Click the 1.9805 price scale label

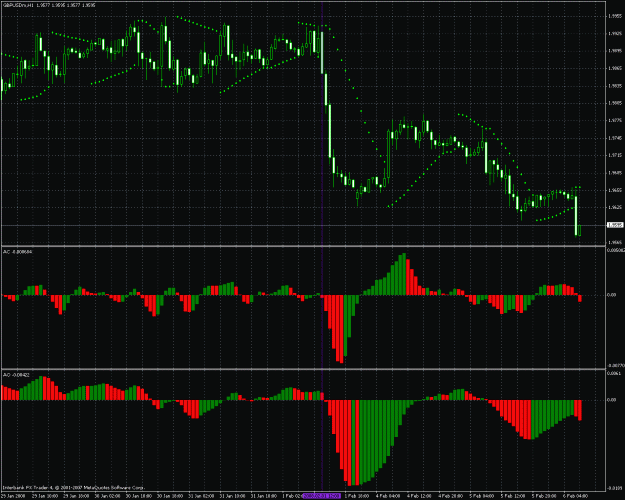615,103
